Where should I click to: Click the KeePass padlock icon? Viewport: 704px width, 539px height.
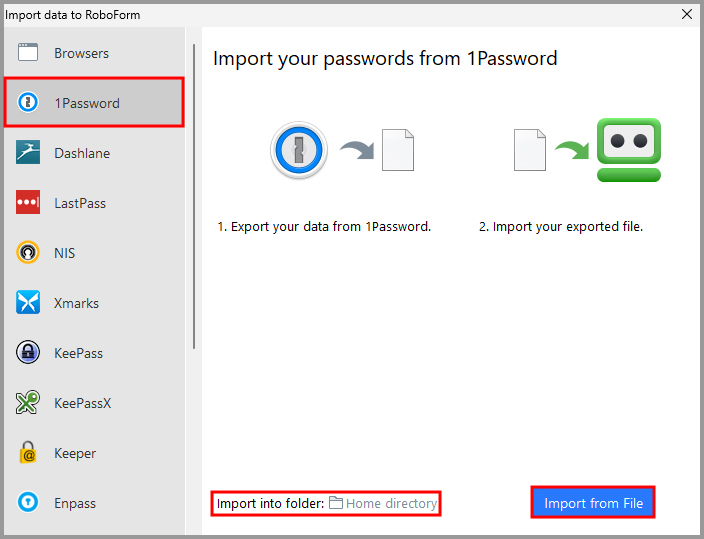click(28, 353)
